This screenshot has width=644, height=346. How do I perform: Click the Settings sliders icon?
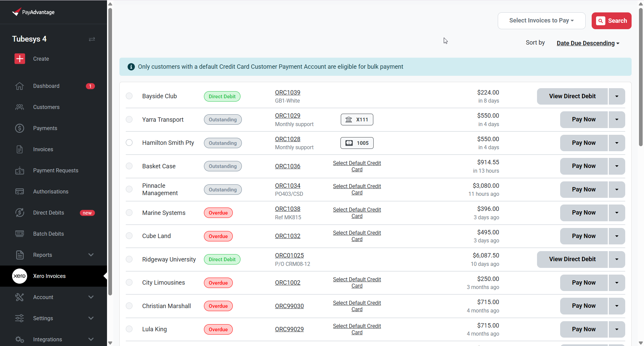click(19, 318)
